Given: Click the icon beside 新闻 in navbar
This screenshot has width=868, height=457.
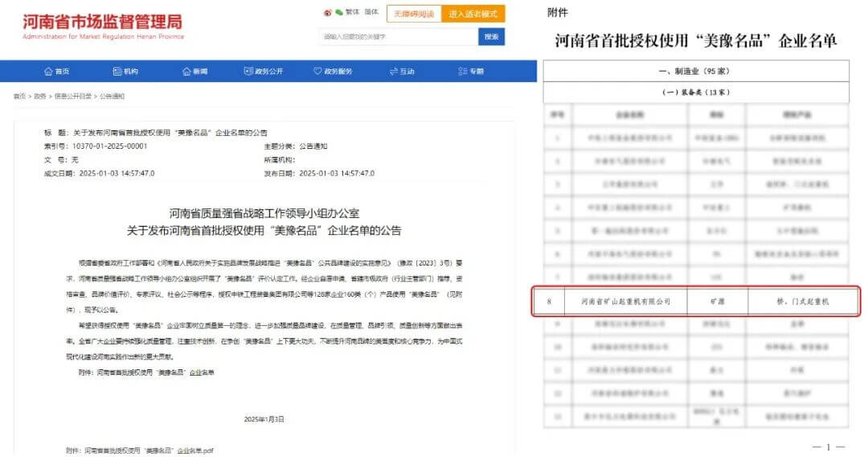Looking at the screenshot, I should [186, 72].
